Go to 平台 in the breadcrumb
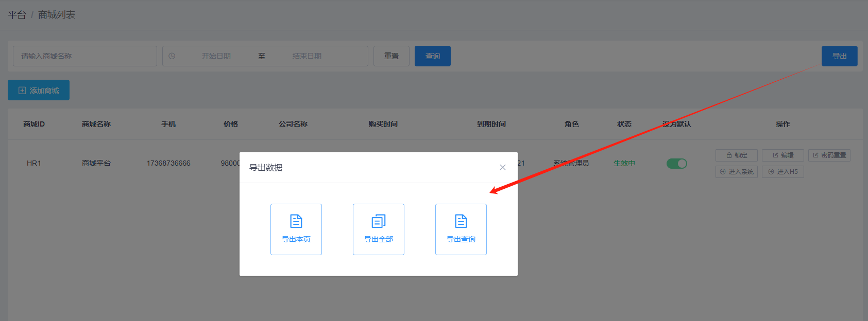The image size is (868, 321). tap(17, 15)
